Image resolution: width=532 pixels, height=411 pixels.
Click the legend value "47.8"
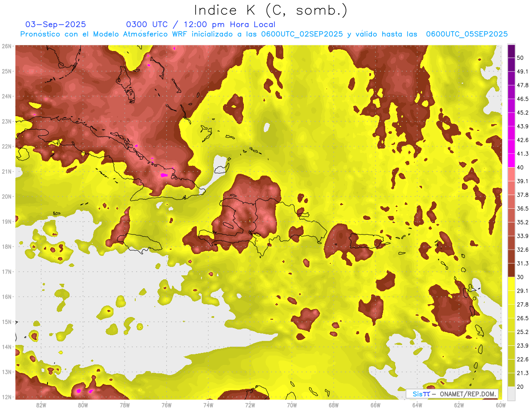coord(523,85)
